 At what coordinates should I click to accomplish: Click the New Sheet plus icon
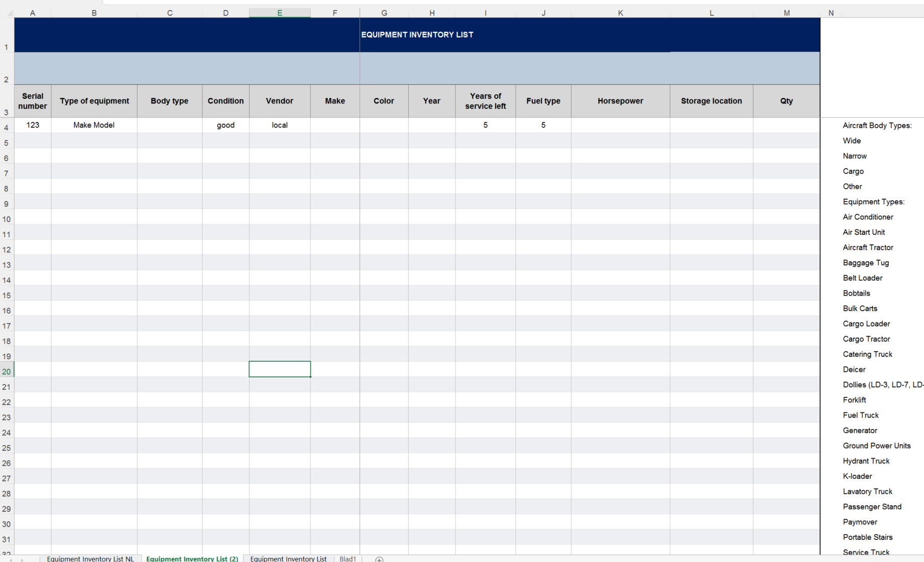[380, 558]
